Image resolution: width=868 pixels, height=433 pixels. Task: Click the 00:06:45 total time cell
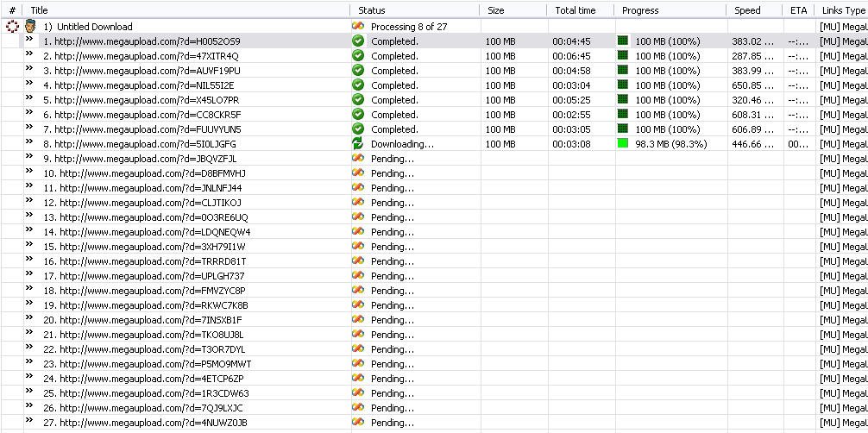pos(571,56)
